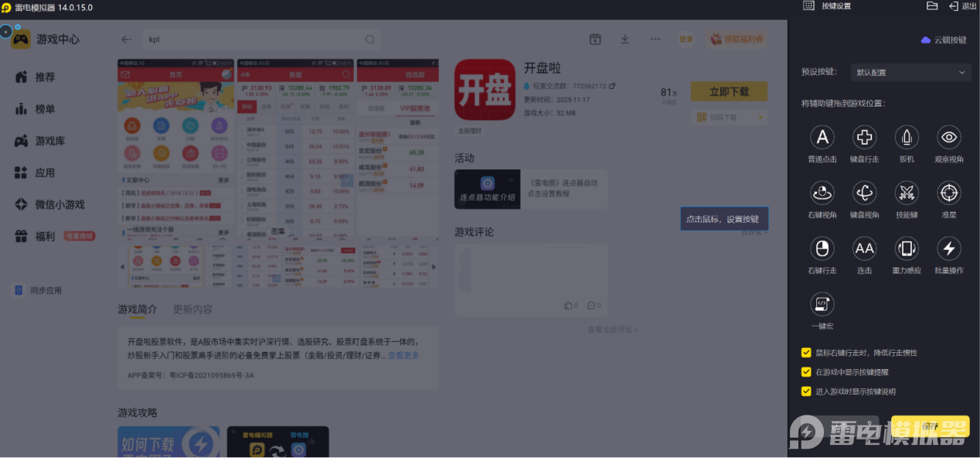Select the 键盘视角 key icon

(864, 193)
